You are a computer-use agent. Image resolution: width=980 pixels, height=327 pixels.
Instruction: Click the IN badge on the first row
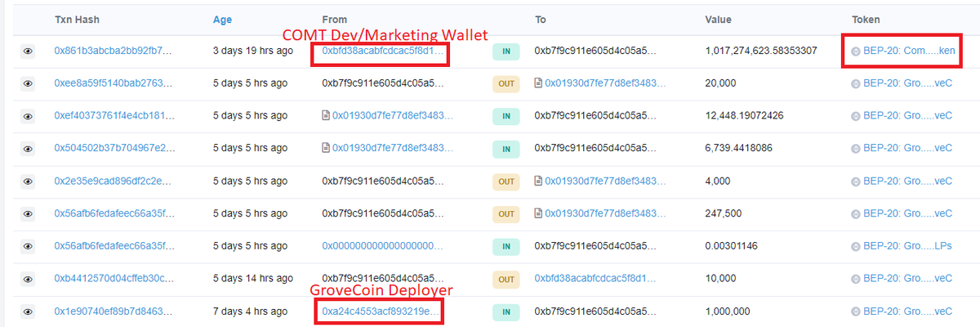506,51
